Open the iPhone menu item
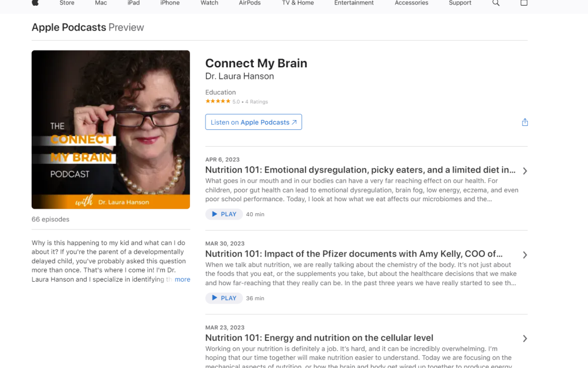Image resolution: width=588 pixels, height=368 pixels. [170, 3]
